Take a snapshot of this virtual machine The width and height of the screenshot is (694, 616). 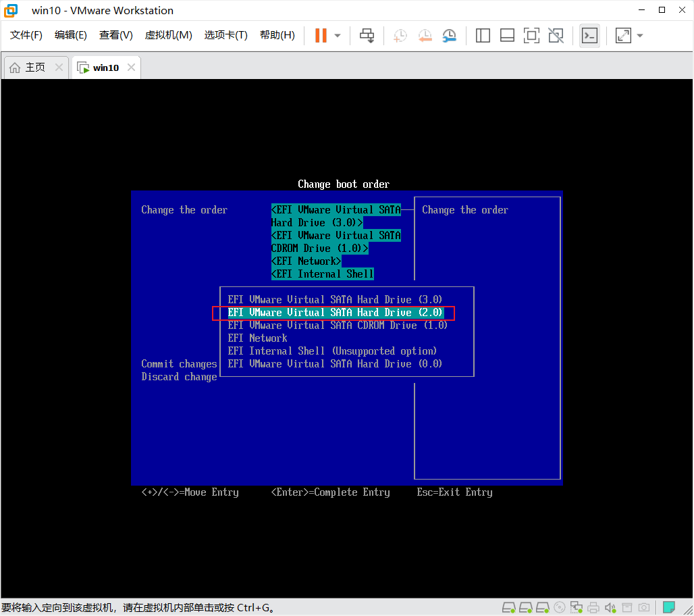400,35
